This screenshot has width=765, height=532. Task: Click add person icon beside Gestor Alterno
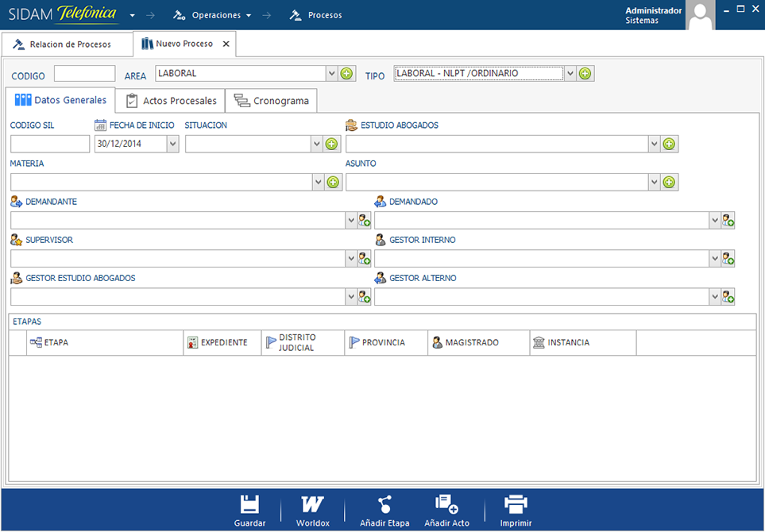pyautogui.click(x=728, y=297)
